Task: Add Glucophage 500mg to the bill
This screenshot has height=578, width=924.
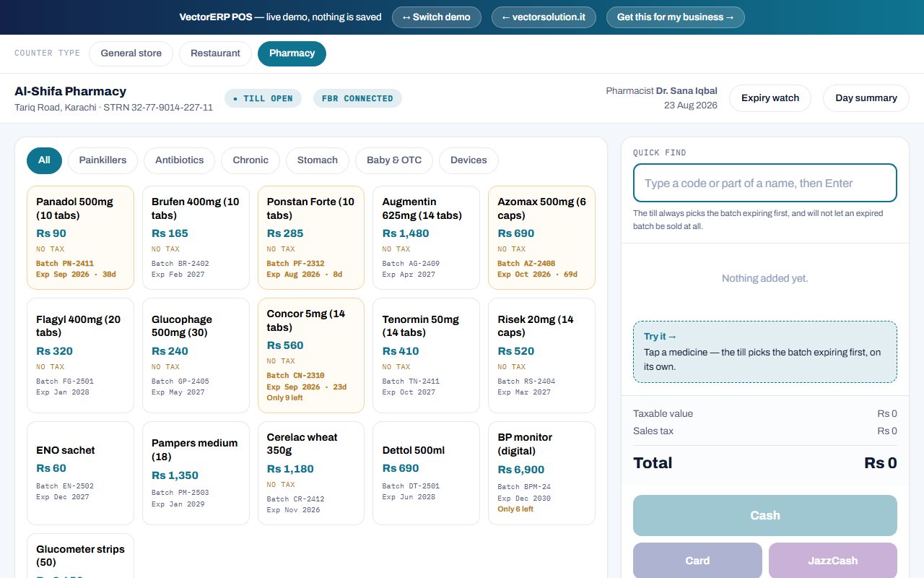Action: [196, 355]
